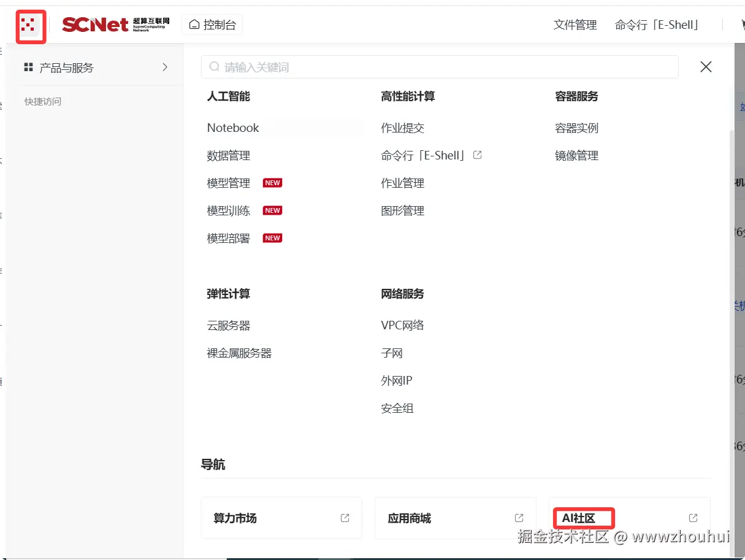Click the NEW badge beside 模型部署
This screenshot has height=560, width=745.
pyautogui.click(x=272, y=238)
